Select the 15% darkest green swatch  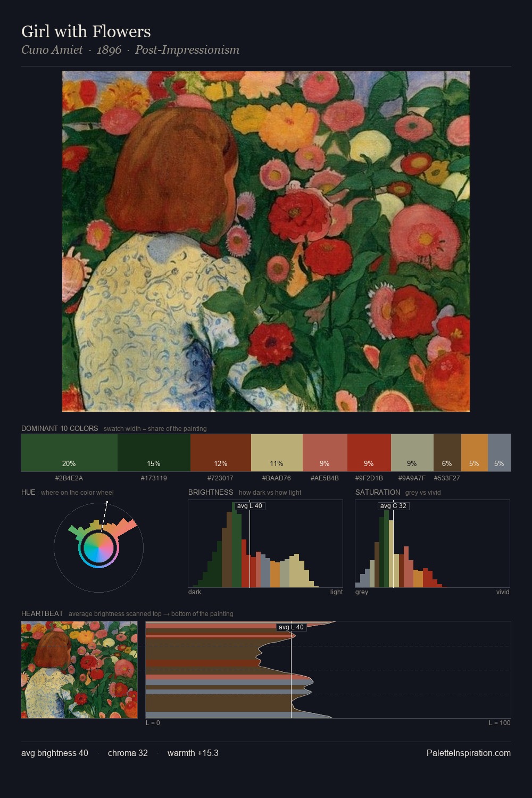pos(154,453)
